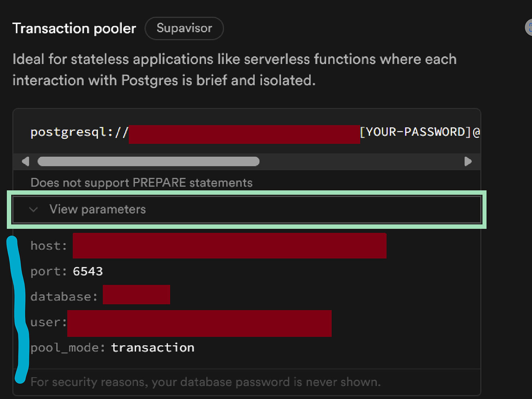Viewport: 532px width, 399px height.
Task: Click the left scroll arrow under the connection string
Action: coord(25,161)
